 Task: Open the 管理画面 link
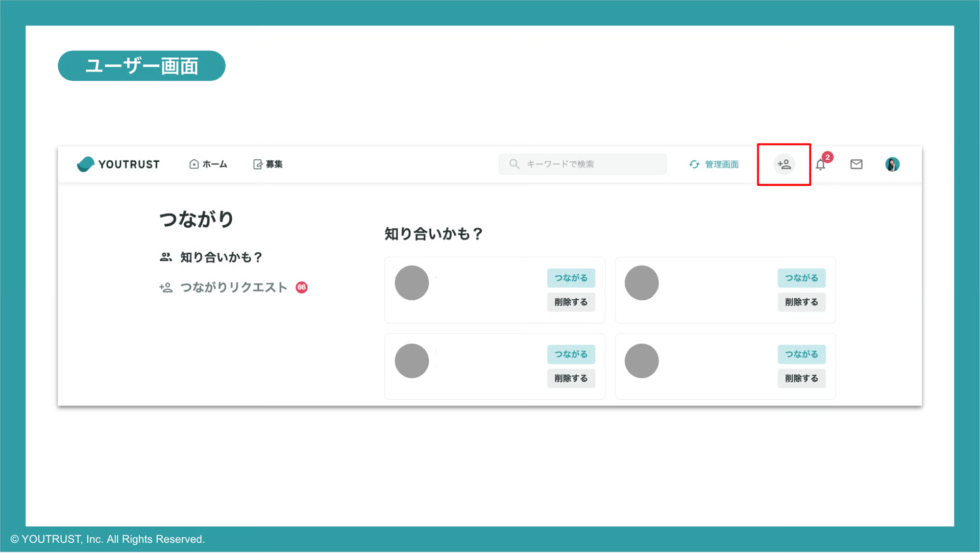point(721,164)
